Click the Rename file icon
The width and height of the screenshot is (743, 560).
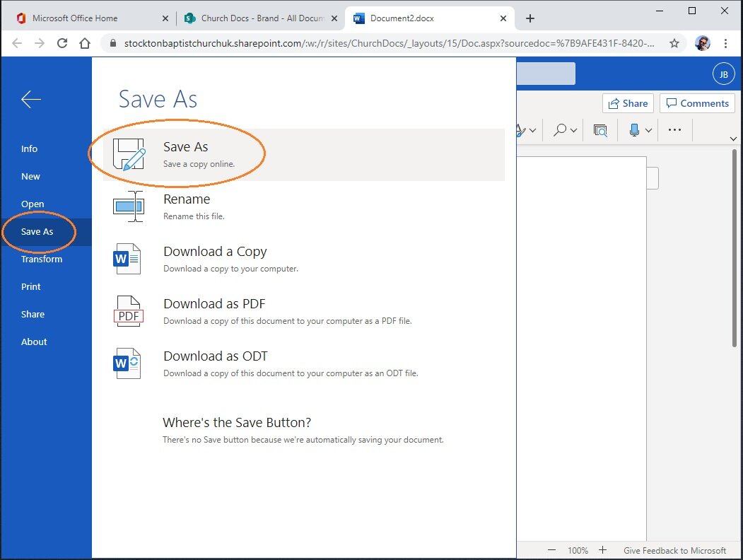point(129,206)
